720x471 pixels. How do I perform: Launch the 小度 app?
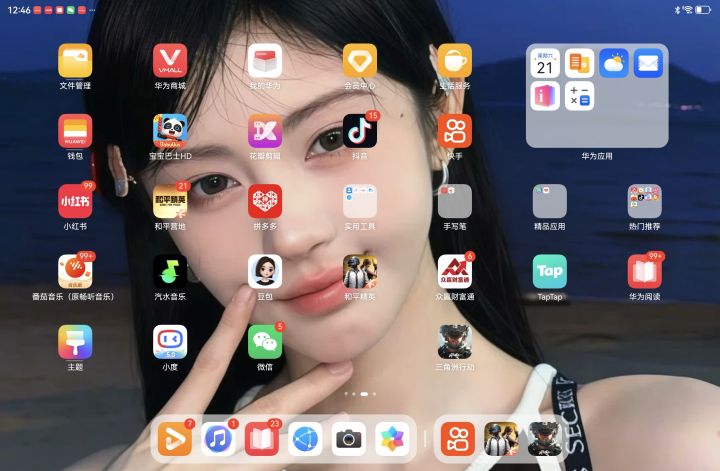point(170,342)
